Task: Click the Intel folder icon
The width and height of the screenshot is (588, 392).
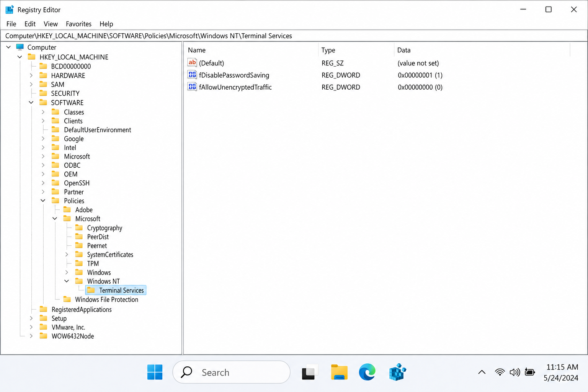Action: [x=56, y=147]
